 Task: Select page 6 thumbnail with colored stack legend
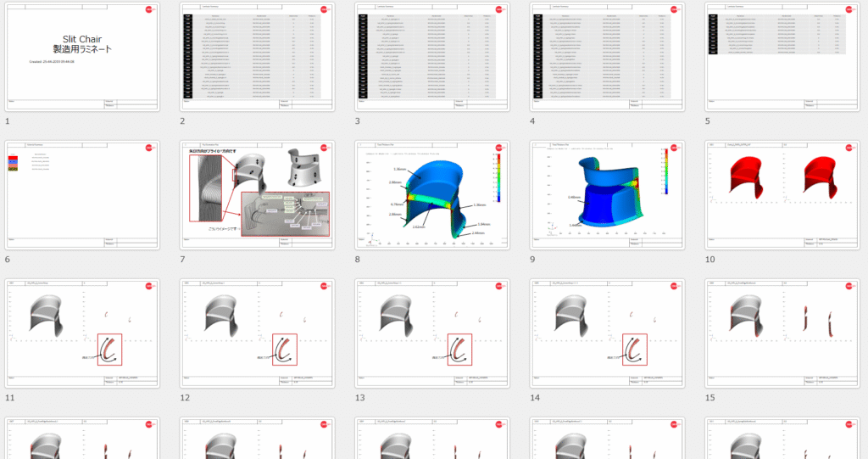click(82, 194)
